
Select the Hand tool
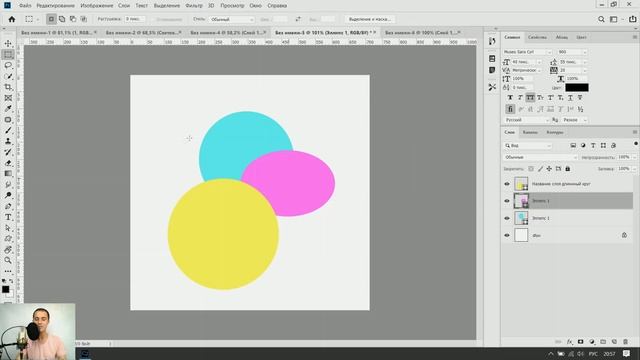(x=8, y=249)
